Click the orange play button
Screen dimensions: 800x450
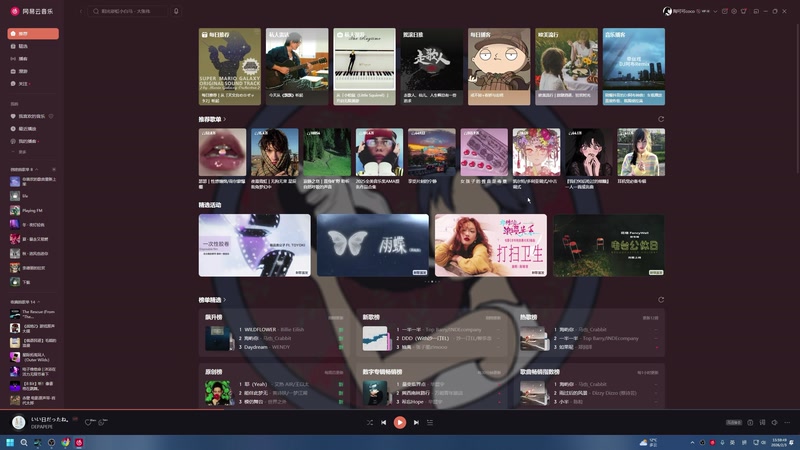pos(400,422)
